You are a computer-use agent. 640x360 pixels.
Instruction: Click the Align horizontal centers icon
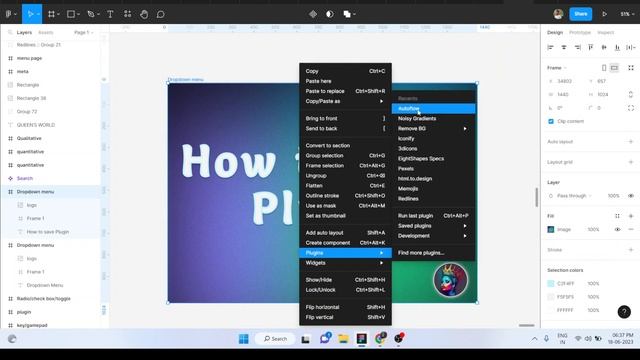click(564, 47)
